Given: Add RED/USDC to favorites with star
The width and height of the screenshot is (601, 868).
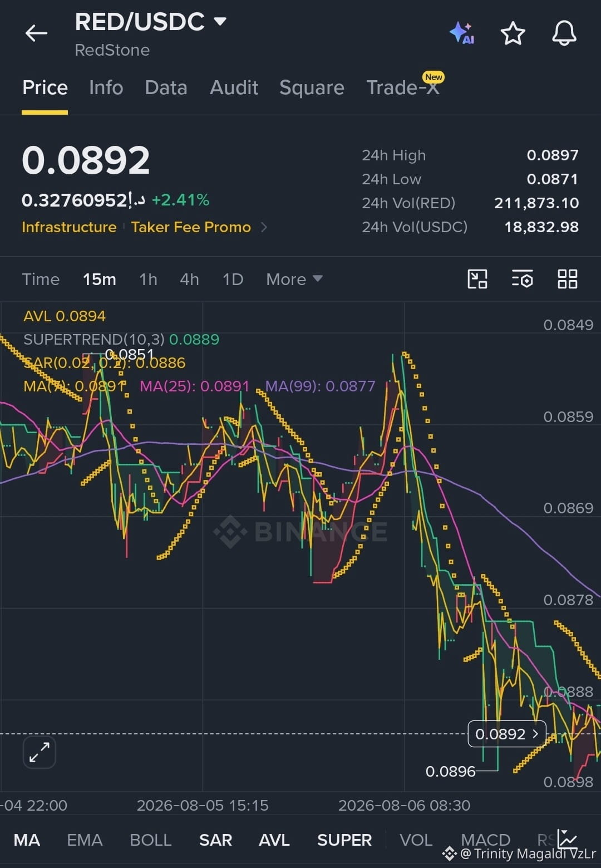Looking at the screenshot, I should tap(513, 33).
